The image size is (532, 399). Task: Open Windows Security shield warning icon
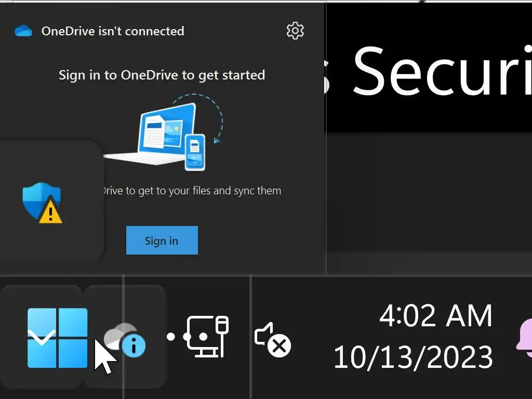tap(41, 201)
